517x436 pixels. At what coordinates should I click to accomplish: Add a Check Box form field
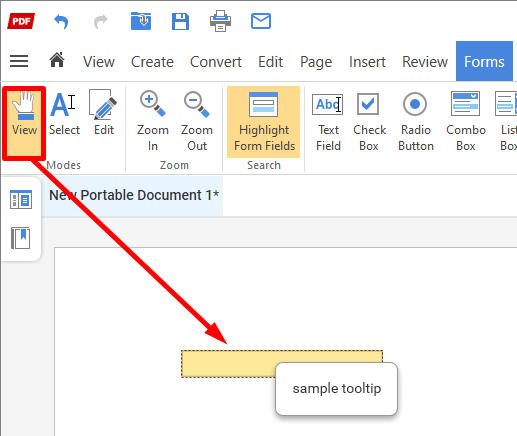[369, 122]
